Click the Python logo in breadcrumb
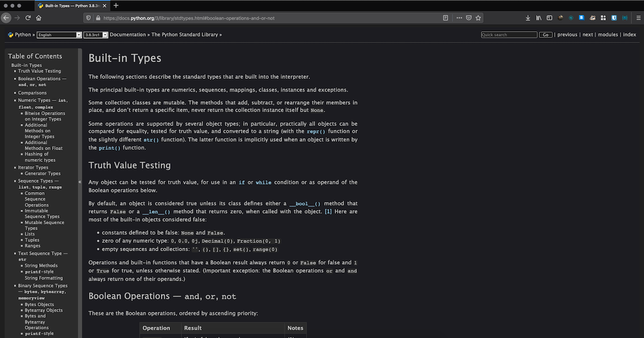The image size is (644, 338). coord(11,34)
